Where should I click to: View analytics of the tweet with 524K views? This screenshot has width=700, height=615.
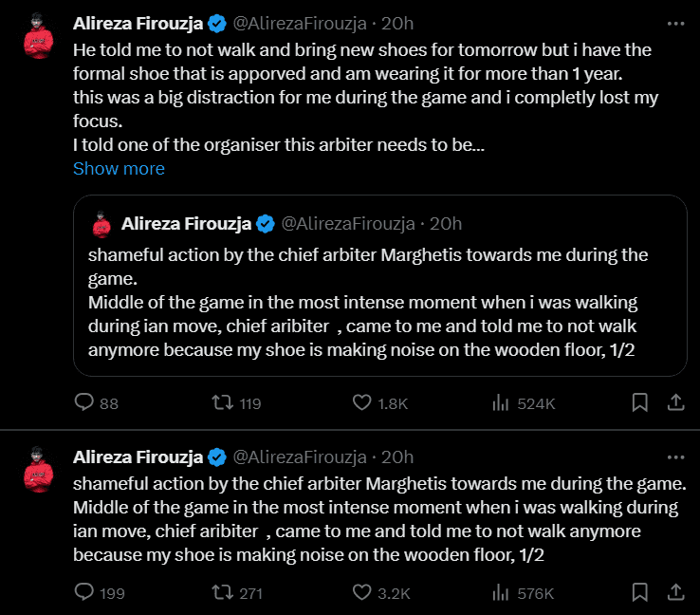click(x=502, y=403)
